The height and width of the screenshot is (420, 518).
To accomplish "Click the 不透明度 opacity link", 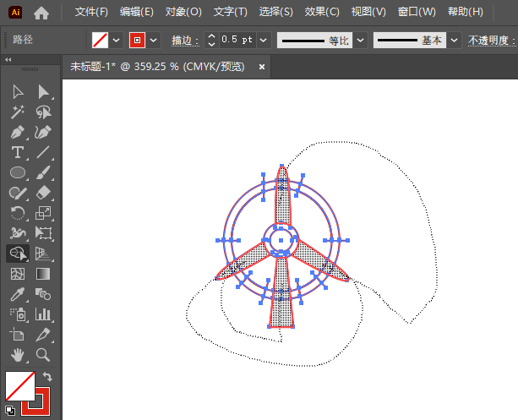I will pyautogui.click(x=491, y=41).
